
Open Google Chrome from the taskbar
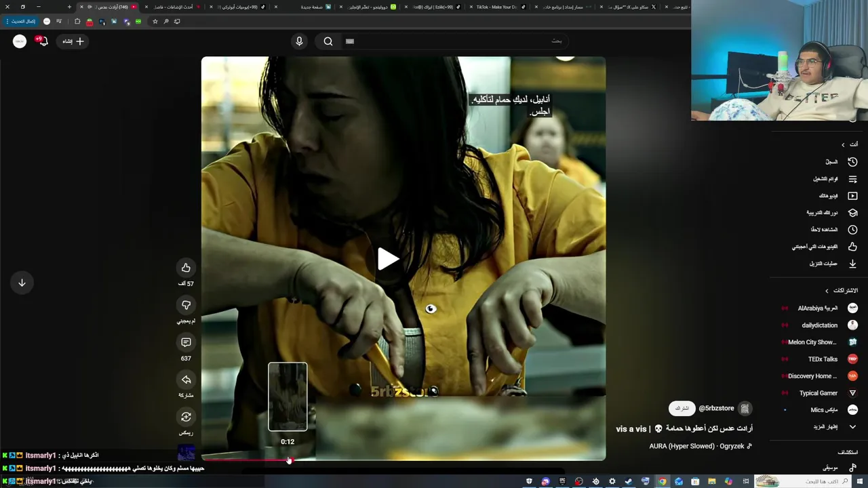coord(662,481)
